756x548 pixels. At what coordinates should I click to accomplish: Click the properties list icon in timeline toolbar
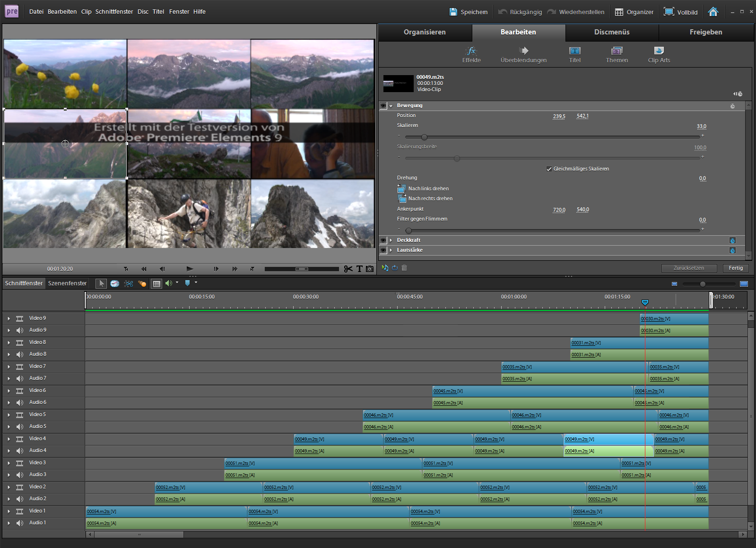click(156, 283)
